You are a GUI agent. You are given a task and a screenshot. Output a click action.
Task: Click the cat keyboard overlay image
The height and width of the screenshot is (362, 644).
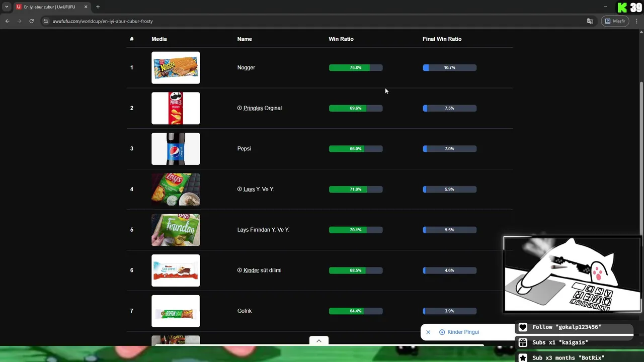[573, 275]
